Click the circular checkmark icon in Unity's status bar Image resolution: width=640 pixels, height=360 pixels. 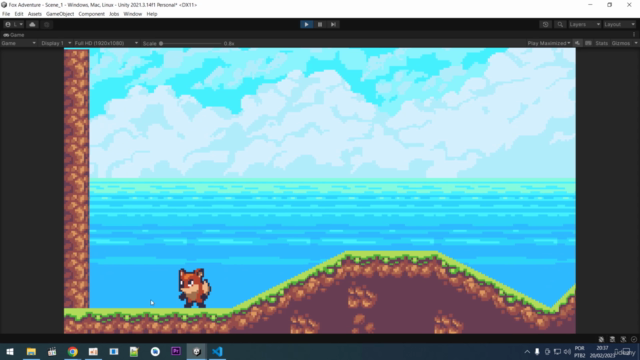634,339
